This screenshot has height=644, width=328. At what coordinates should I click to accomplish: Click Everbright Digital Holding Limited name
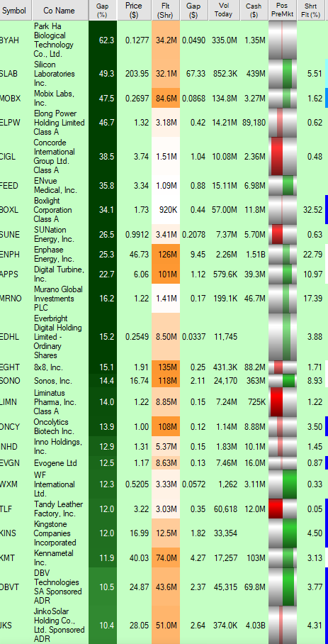click(57, 337)
